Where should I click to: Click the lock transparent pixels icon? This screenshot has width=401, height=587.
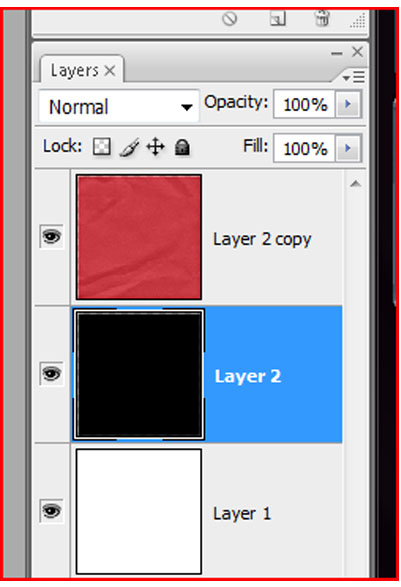point(102,146)
